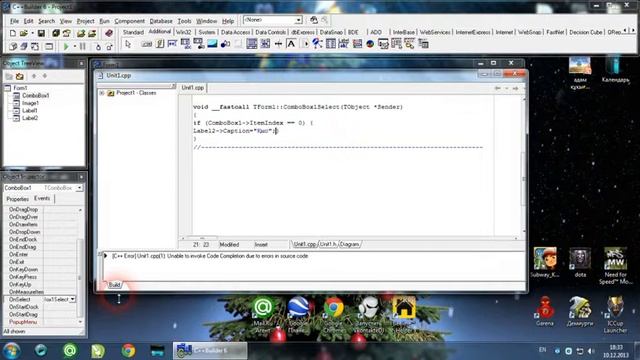This screenshot has width=640, height=360.
Task: Switch to the Win32 palette tab
Action: pos(184,32)
